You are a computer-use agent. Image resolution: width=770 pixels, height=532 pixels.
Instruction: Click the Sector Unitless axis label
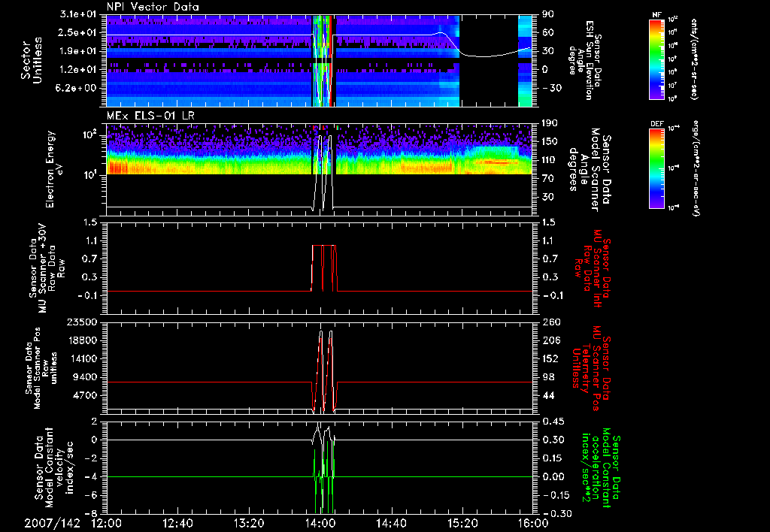pyautogui.click(x=32, y=60)
